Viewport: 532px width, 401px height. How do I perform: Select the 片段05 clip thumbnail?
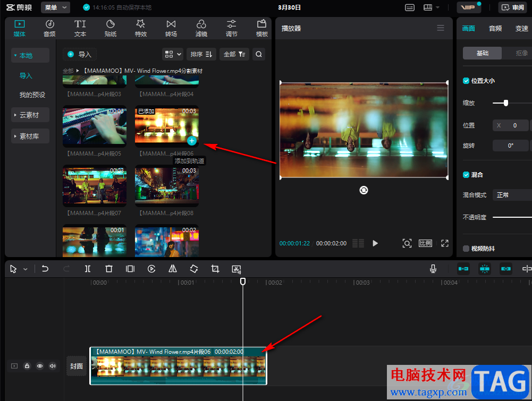click(x=94, y=127)
